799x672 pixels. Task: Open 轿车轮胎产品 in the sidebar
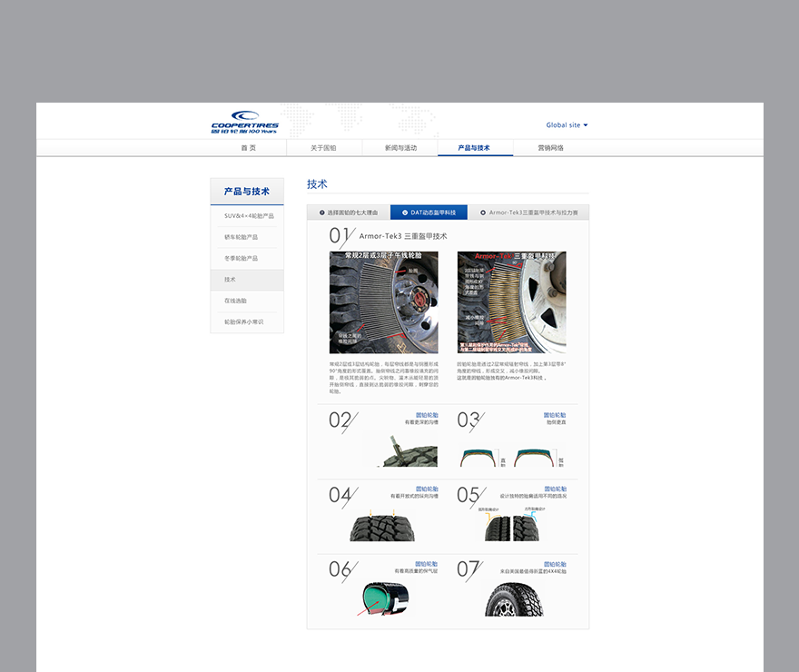[241, 237]
